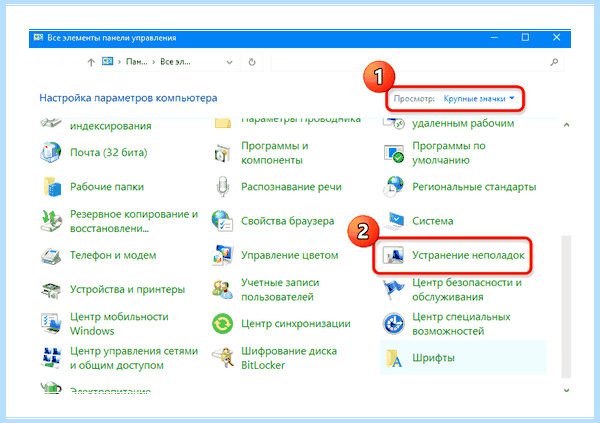The image size is (600, 423).
Task: Click the Центр мобильности Windows icon
Action: point(51,324)
